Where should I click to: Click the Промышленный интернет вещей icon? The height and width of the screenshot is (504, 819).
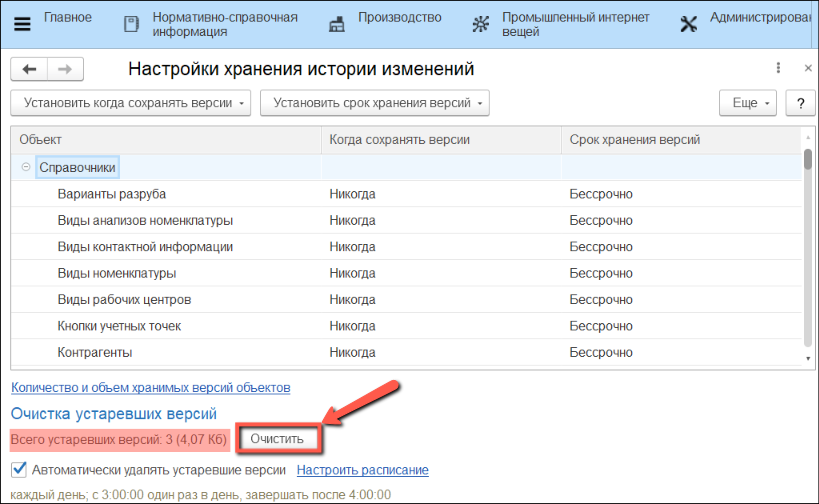click(482, 25)
